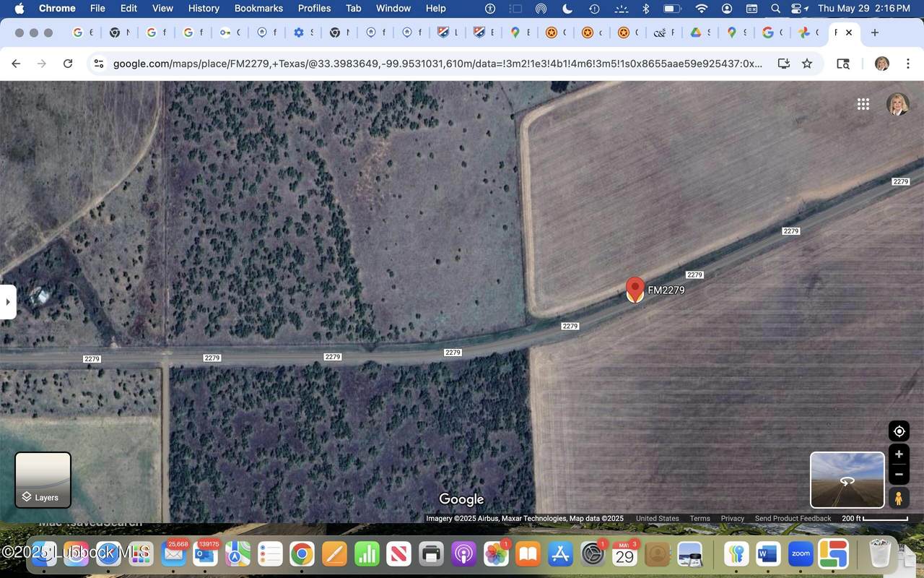Viewport: 924px width, 578px height.
Task: Expand the collapsed side panel arrow
Action: click(7, 302)
